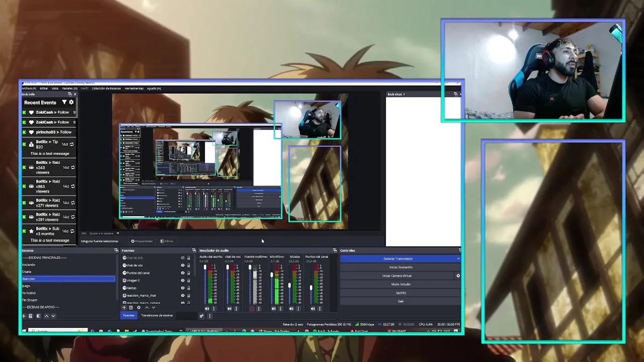Viewport: 644px width, 362px height.
Task: Move source up in Fuentes list
Action: (147, 308)
